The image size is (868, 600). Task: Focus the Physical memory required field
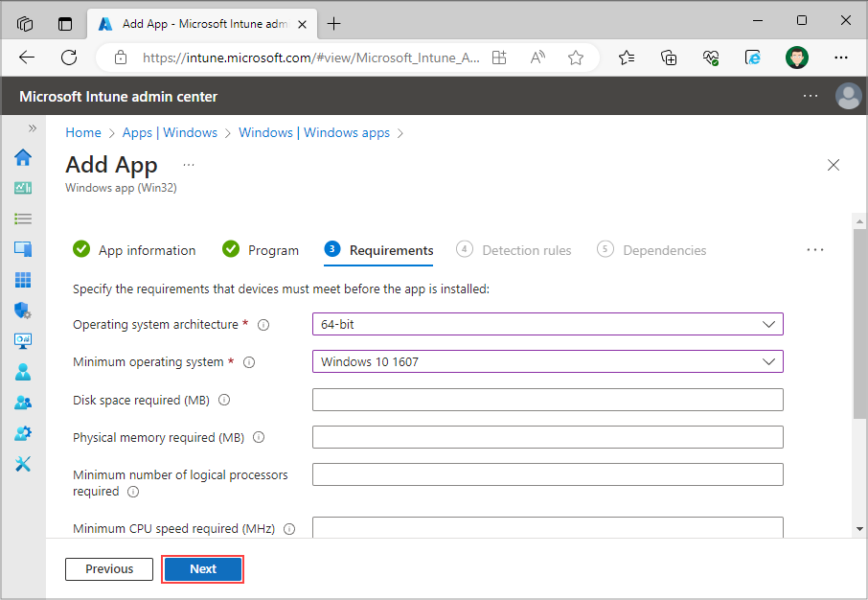[x=547, y=436]
